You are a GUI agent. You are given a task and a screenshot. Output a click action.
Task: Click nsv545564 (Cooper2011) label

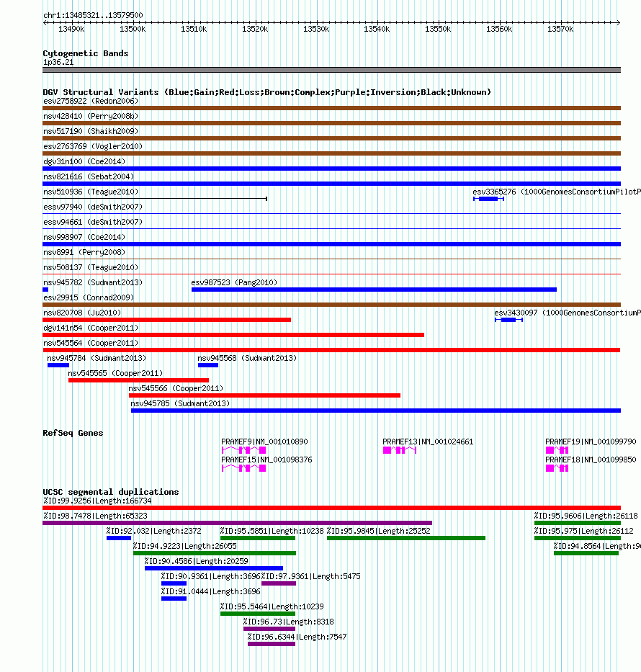91,344
